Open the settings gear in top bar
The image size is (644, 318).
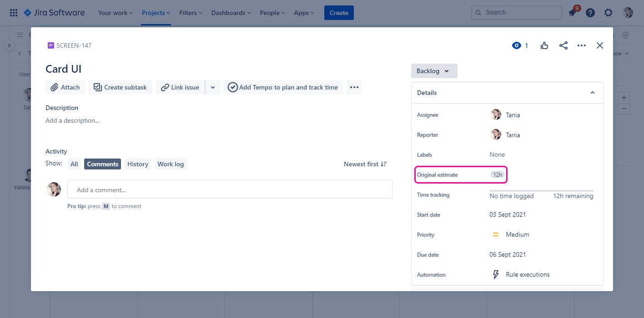pyautogui.click(x=609, y=13)
